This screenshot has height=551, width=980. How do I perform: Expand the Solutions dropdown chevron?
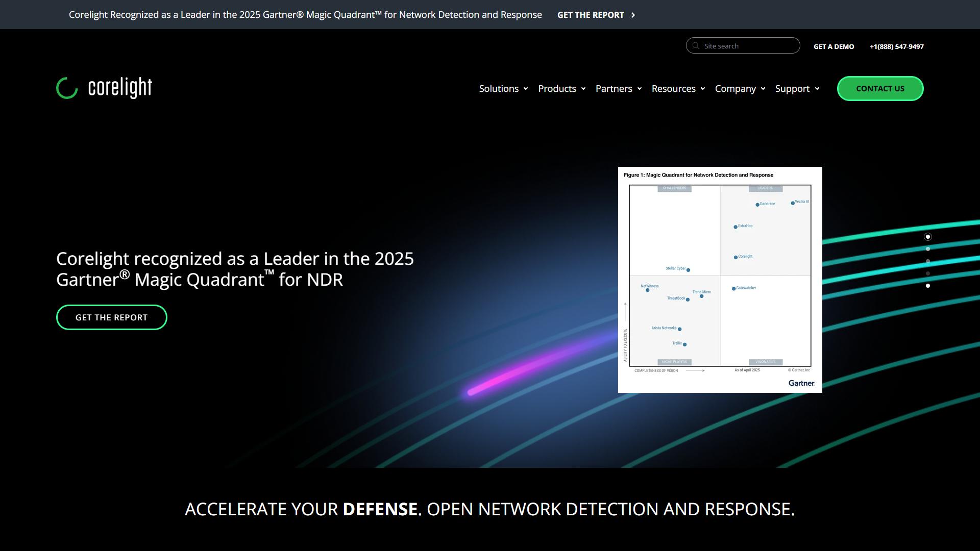pyautogui.click(x=526, y=89)
